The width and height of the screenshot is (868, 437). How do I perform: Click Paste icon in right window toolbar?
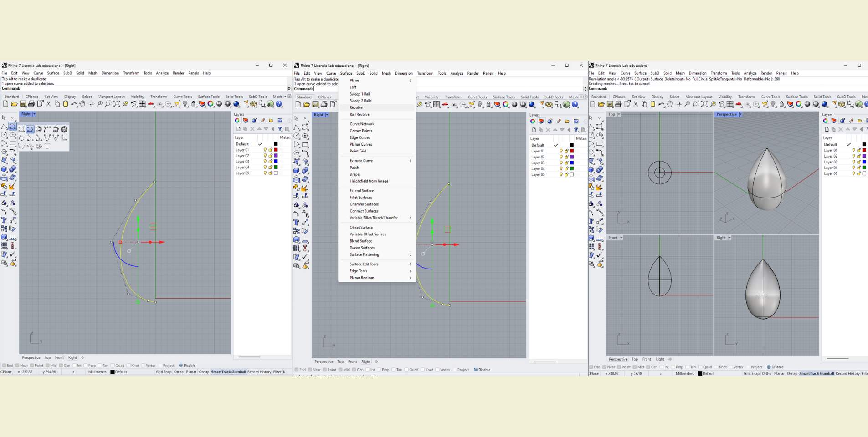click(x=652, y=104)
